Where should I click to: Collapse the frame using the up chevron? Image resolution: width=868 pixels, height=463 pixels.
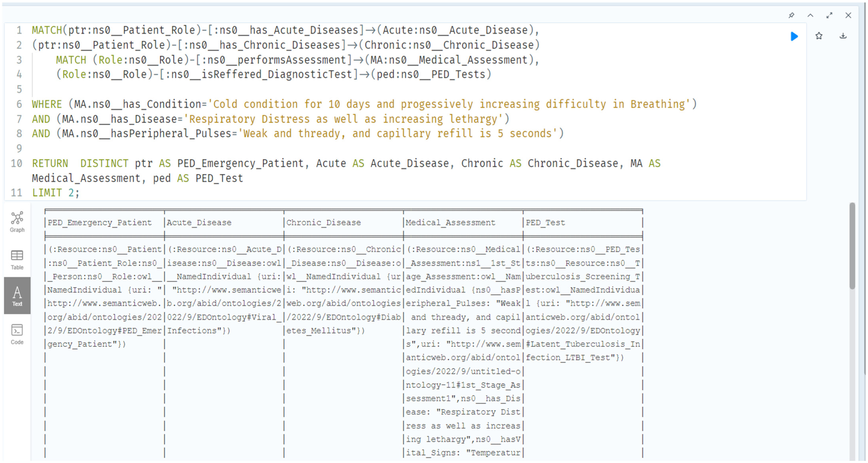(x=810, y=15)
